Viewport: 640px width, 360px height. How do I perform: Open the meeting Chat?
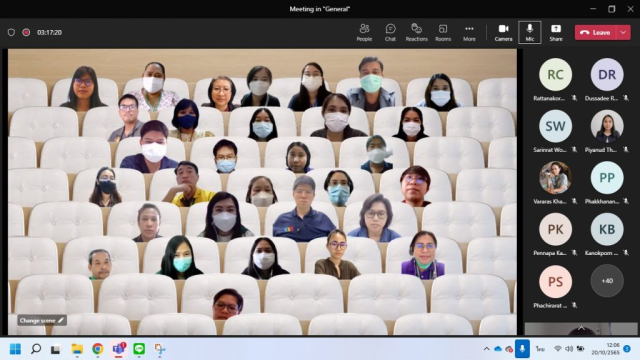[x=390, y=33]
